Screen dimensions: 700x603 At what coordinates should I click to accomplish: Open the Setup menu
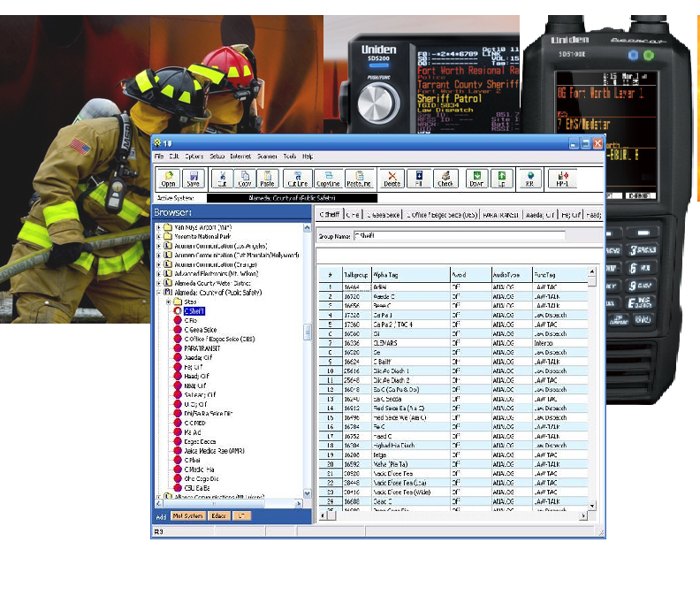pyautogui.click(x=217, y=156)
